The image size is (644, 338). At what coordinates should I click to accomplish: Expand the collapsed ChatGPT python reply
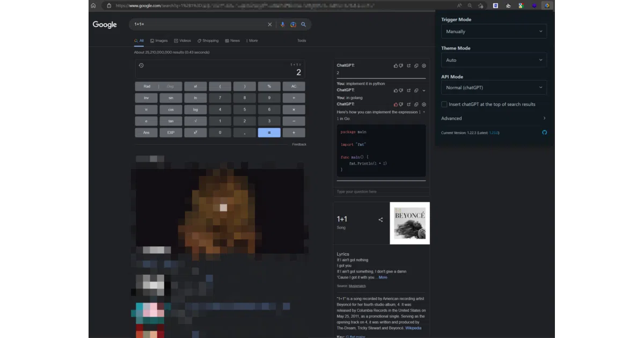(424, 90)
